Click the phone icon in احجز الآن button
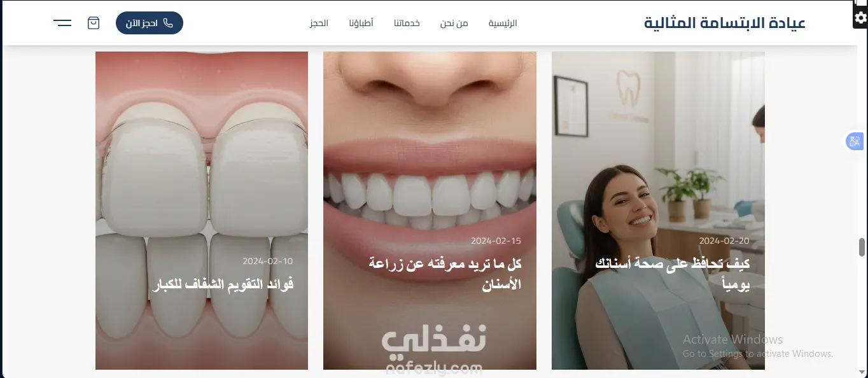 click(168, 23)
